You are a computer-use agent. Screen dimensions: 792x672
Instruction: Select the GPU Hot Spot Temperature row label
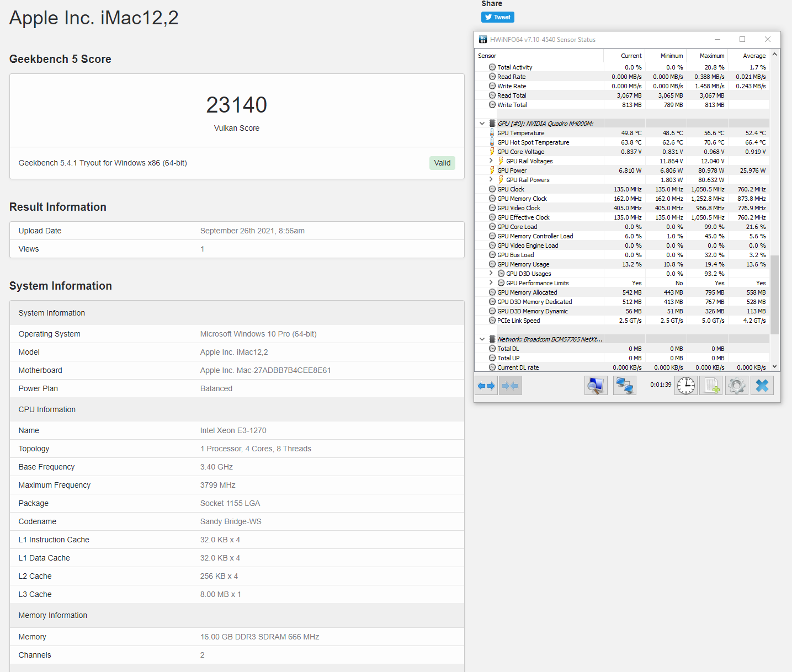point(533,142)
